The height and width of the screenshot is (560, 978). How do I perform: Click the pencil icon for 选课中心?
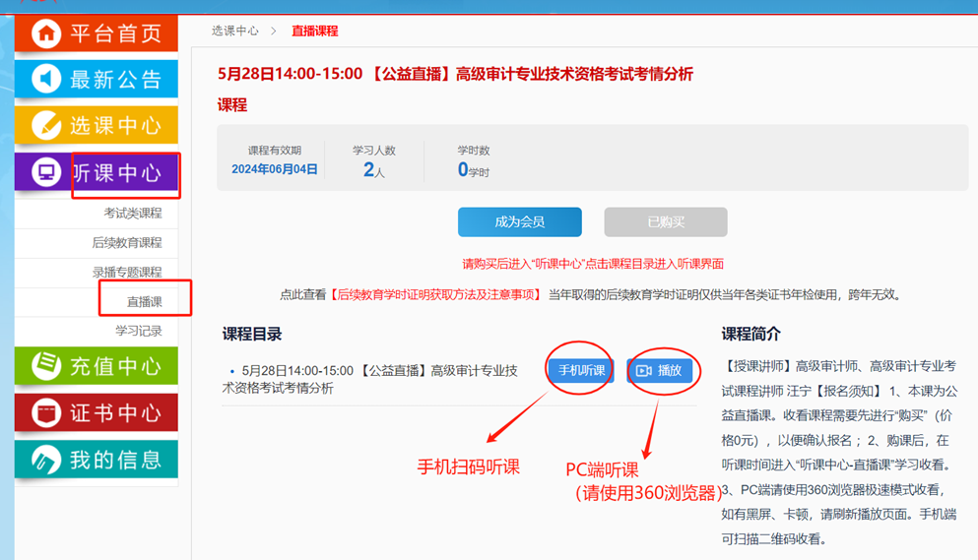[46, 125]
